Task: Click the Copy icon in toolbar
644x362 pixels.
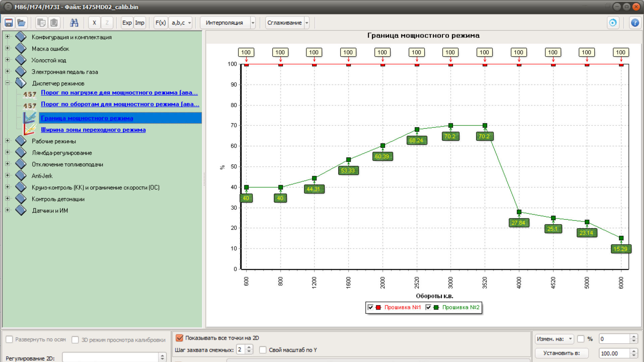Action: coord(42,23)
